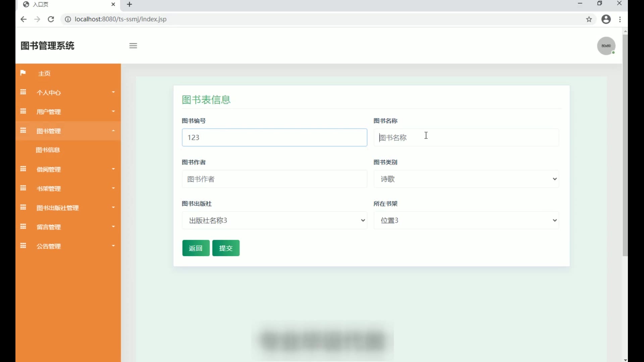
Task: Open the 图书出版社 dropdown
Action: 274,221
